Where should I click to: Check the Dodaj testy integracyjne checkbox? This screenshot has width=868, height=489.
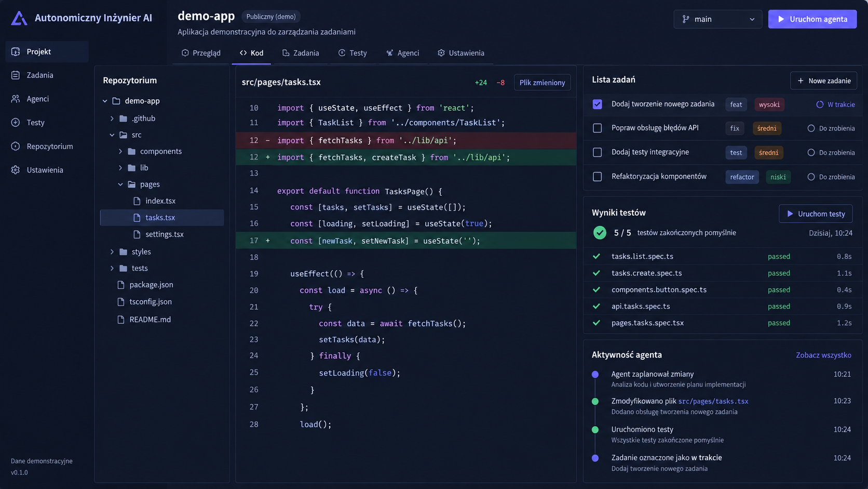598,152
